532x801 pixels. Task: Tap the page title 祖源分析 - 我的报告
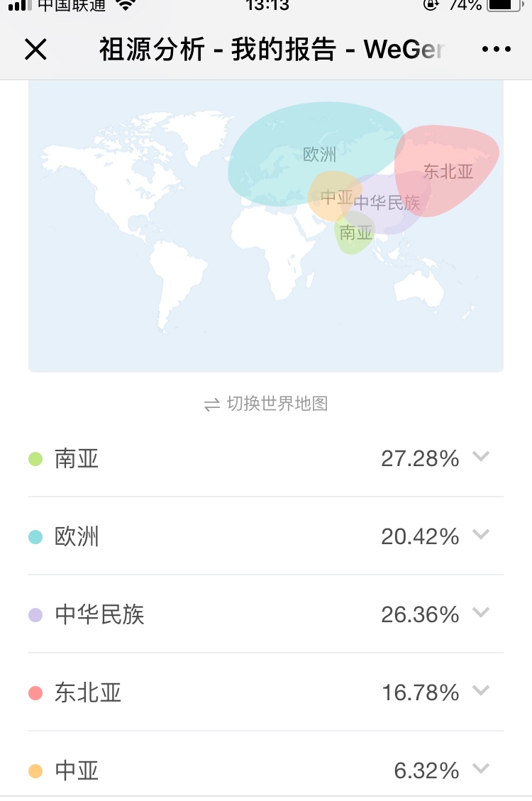(x=218, y=50)
